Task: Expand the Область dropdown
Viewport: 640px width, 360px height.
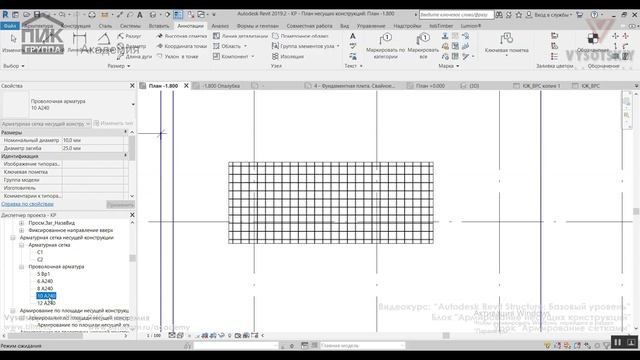Action: pos(245,46)
